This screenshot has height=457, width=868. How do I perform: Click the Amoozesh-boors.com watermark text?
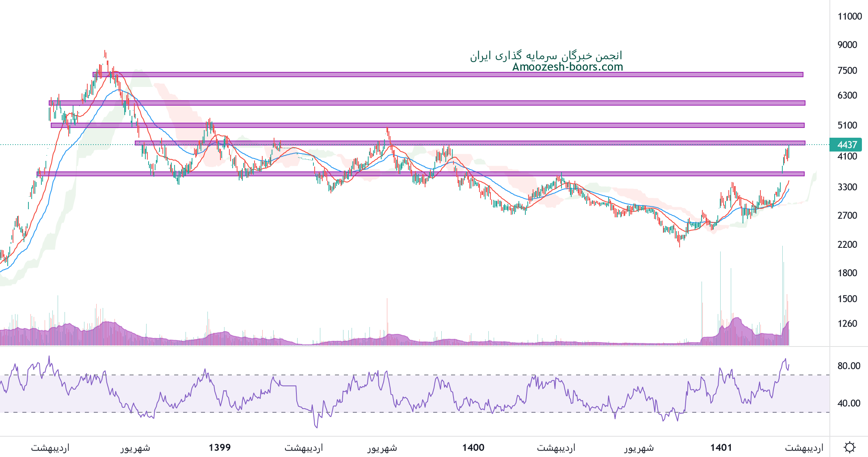point(567,67)
